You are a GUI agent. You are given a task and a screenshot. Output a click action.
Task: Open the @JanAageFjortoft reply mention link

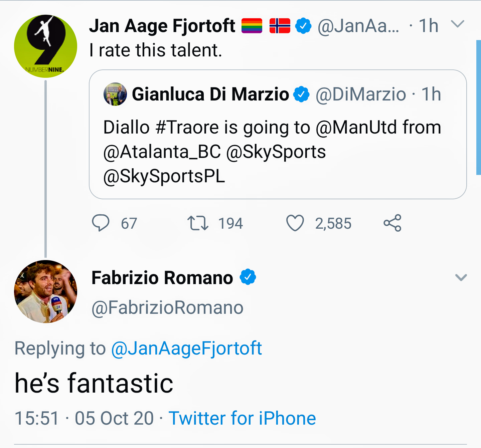point(186,349)
